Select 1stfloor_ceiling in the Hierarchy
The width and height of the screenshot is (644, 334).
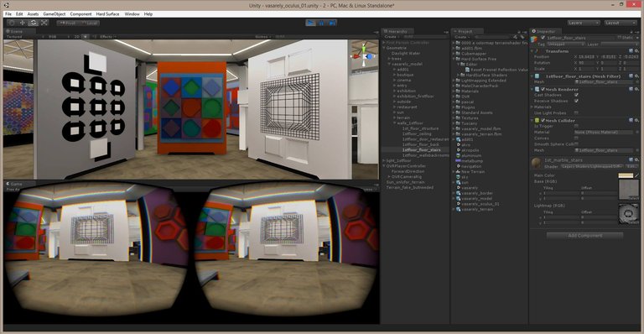click(417, 134)
